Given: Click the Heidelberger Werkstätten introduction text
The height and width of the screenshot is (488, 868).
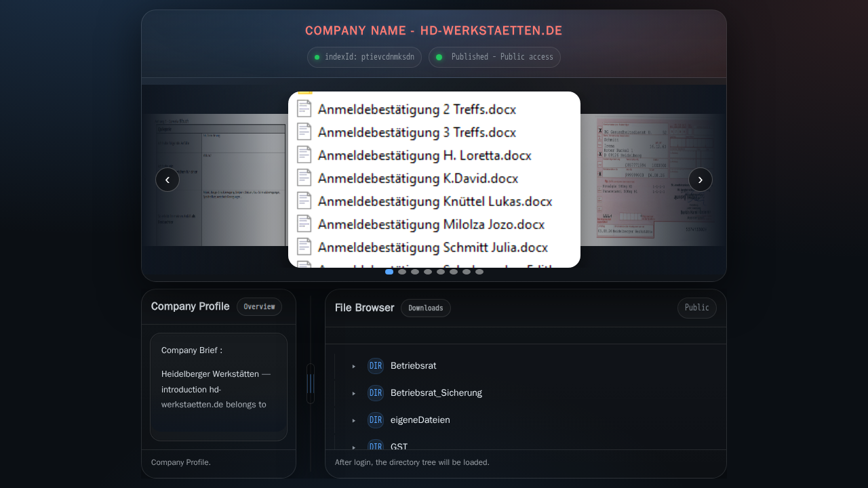Looking at the screenshot, I should pos(216,389).
